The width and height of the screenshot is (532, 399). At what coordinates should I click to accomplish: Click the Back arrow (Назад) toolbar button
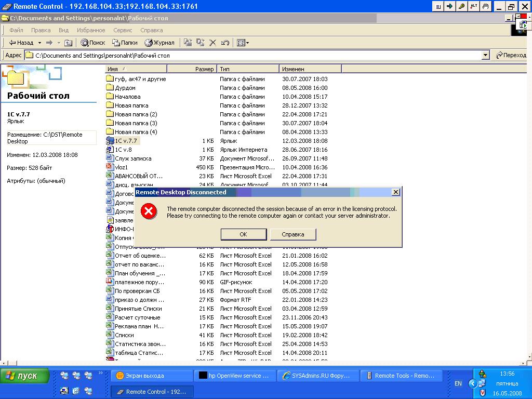point(21,43)
